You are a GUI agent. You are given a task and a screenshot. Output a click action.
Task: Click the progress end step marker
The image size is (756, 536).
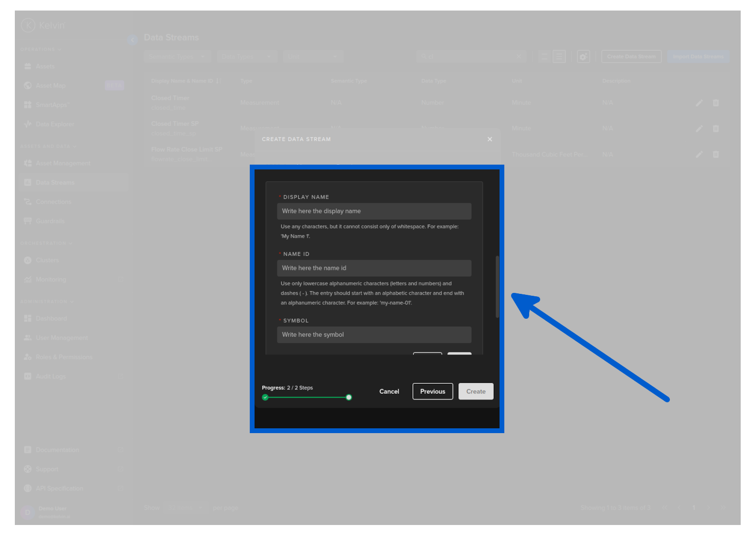pyautogui.click(x=349, y=397)
